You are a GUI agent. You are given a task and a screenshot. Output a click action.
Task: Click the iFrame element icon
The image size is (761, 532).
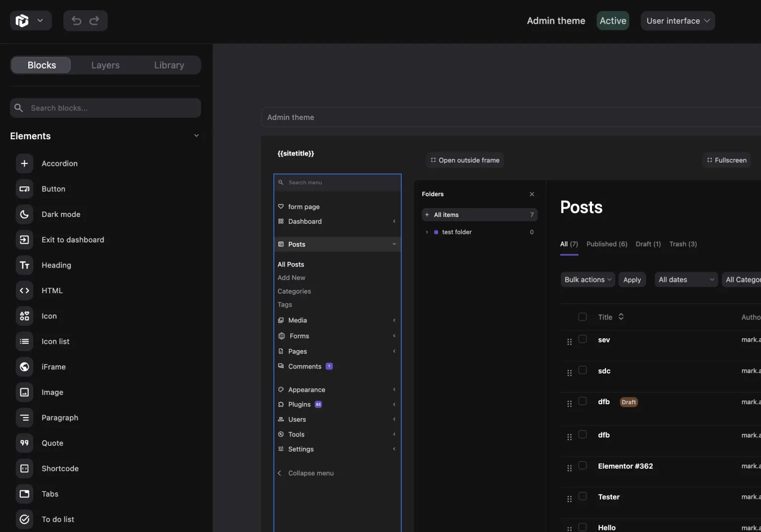point(24,367)
